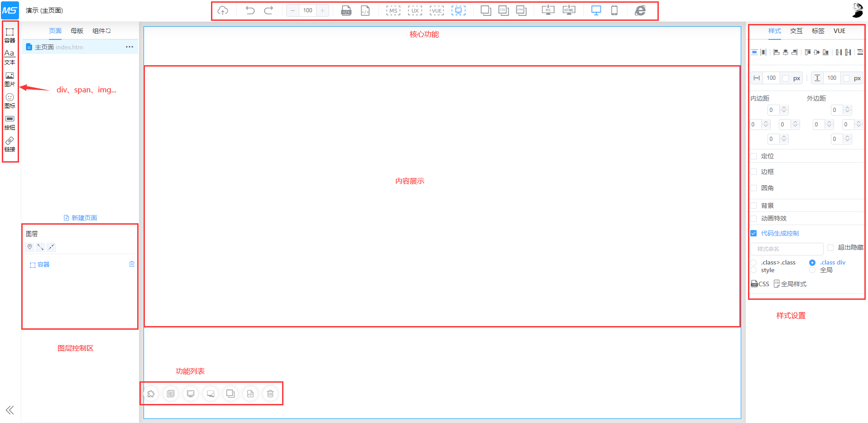Click the 新建页面 link

81,218
